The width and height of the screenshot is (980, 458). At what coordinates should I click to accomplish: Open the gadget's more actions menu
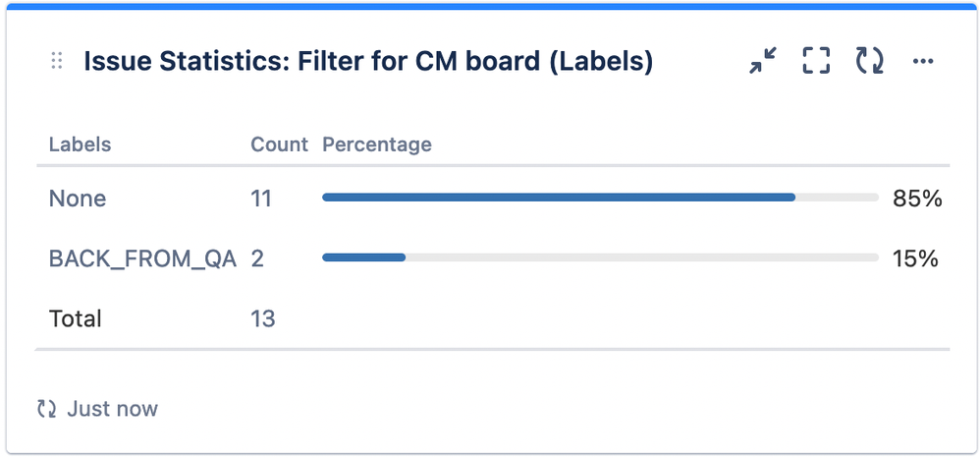(x=922, y=62)
